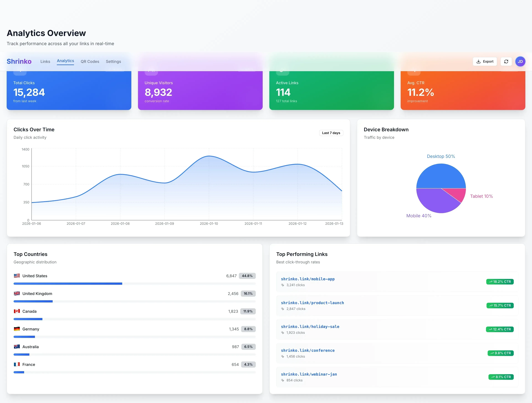
Task: Click the Germany flag icon
Action: coord(17,329)
